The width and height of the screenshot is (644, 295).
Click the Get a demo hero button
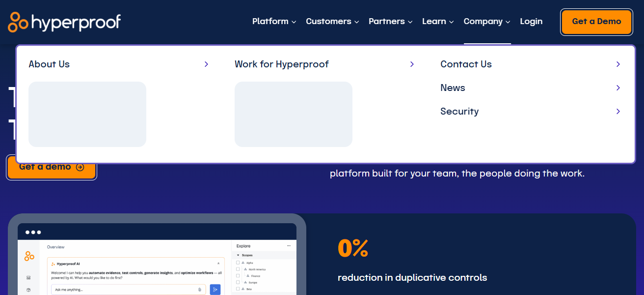click(x=52, y=167)
